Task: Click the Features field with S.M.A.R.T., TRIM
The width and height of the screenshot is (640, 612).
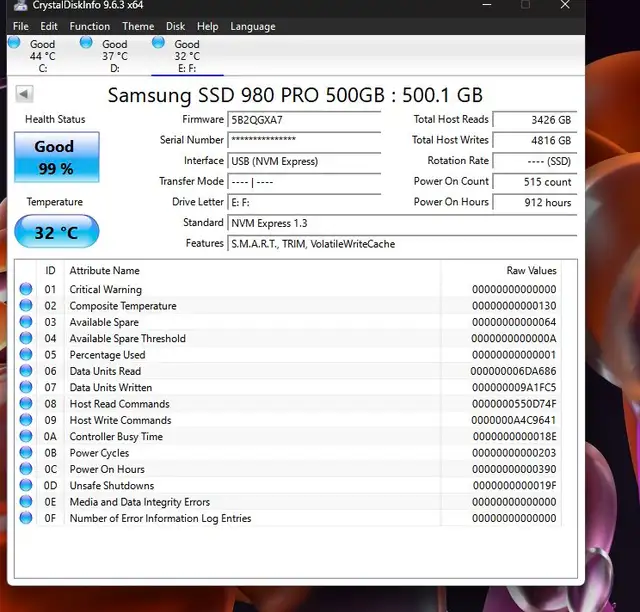Action: [402, 244]
